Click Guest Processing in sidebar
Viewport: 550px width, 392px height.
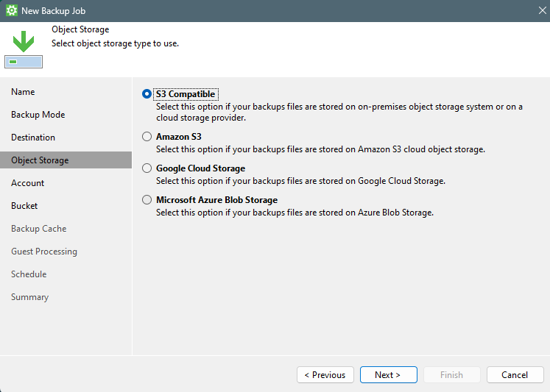click(43, 252)
